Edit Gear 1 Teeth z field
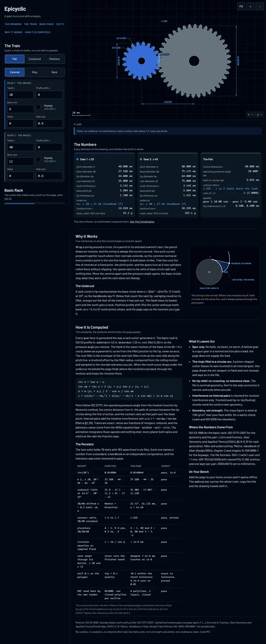Image resolution: width=266 pixels, height=644 pixels. coord(20,95)
